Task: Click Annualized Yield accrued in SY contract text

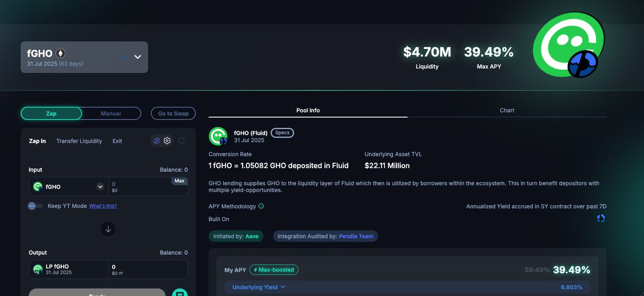Action: click(x=536, y=206)
